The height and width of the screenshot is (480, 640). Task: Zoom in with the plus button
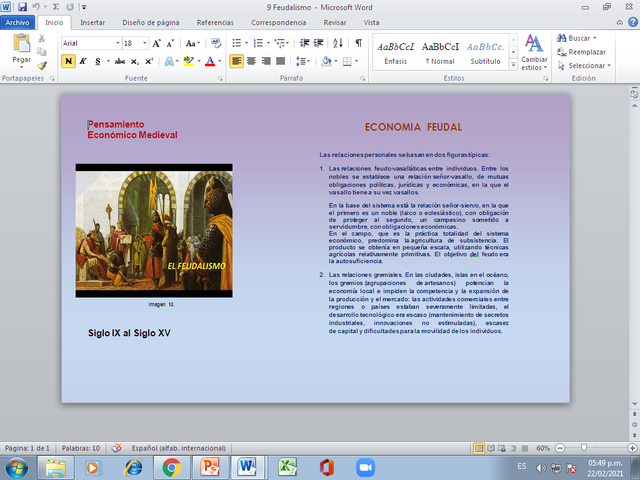(x=632, y=448)
